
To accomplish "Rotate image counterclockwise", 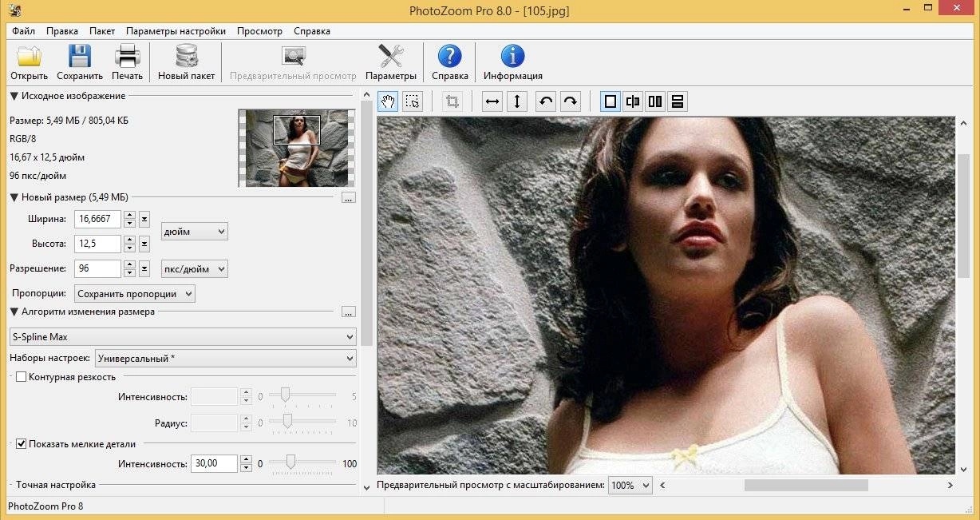I will (x=546, y=101).
